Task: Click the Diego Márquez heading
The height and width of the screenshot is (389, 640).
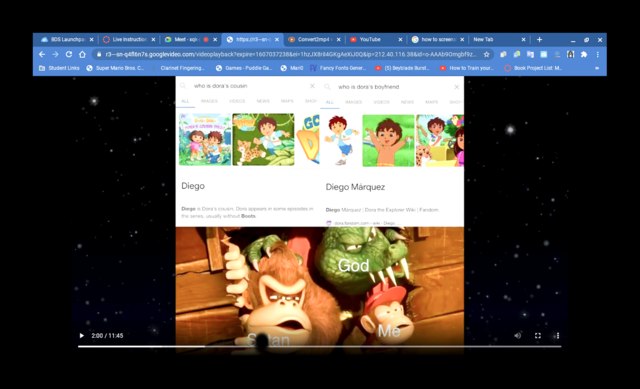Action: [x=355, y=187]
